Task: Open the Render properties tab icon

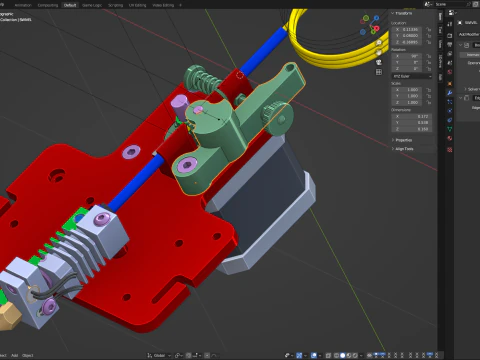Action: click(450, 36)
